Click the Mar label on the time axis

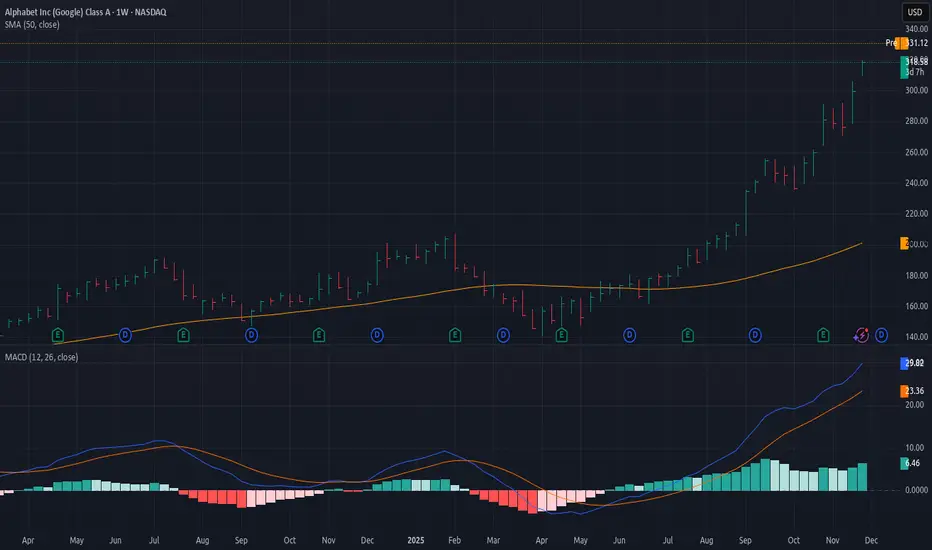pos(493,540)
